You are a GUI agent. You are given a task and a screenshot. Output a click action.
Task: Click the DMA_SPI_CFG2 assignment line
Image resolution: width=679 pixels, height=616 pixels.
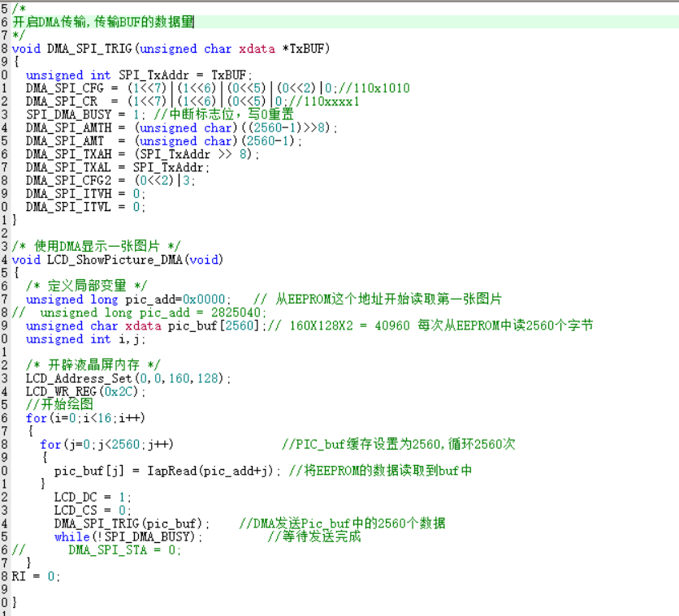pyautogui.click(x=110, y=180)
